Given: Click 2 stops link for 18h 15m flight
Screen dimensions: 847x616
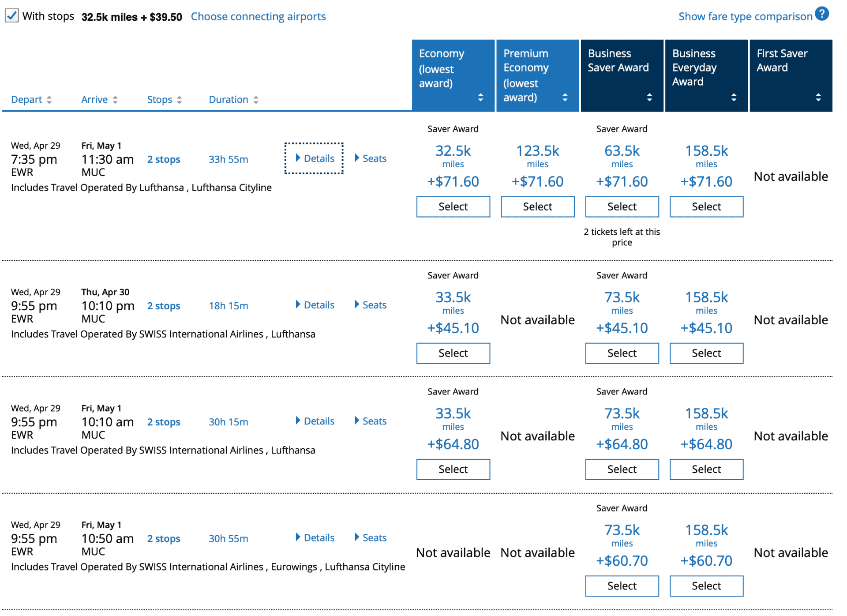Looking at the screenshot, I should (x=164, y=306).
